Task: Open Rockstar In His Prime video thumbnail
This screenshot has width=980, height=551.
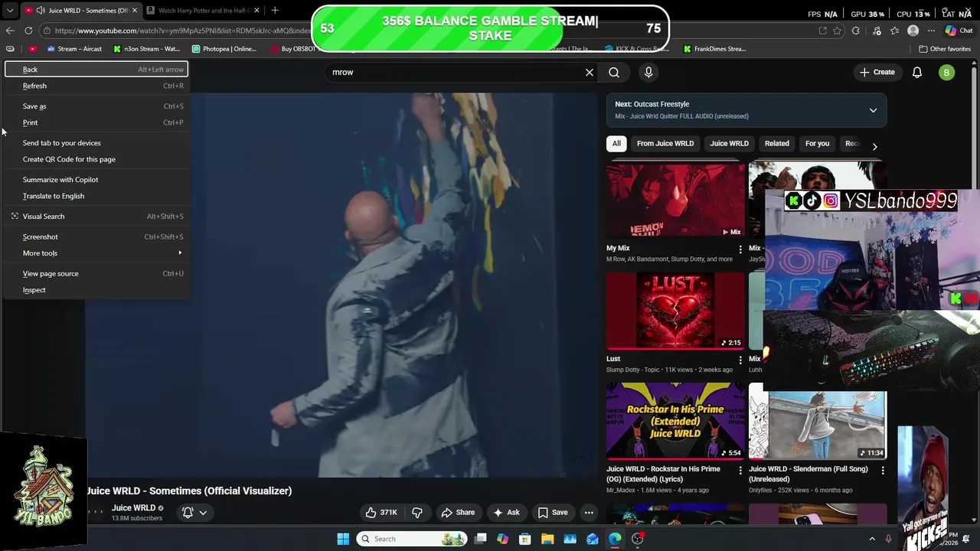Action: coord(675,421)
